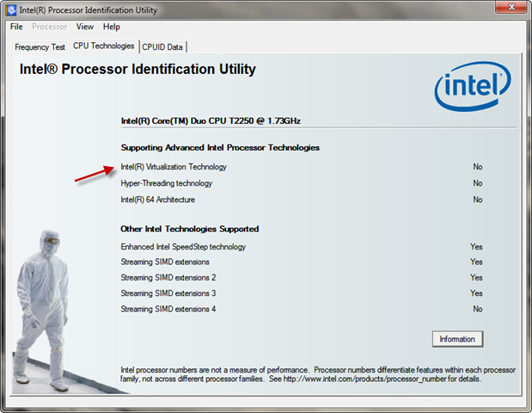532x413 pixels.
Task: Click the Information button
Action: coord(457,339)
